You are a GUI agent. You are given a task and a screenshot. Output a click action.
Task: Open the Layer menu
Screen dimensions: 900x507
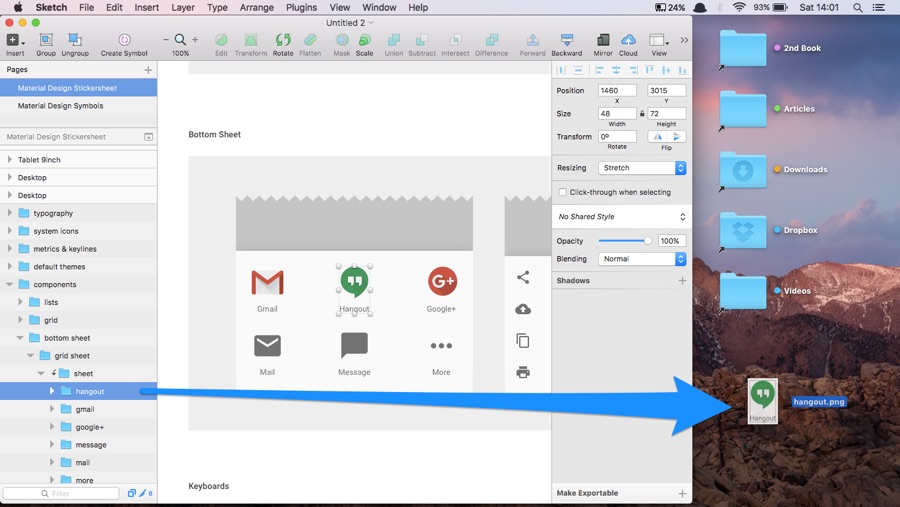pos(183,7)
